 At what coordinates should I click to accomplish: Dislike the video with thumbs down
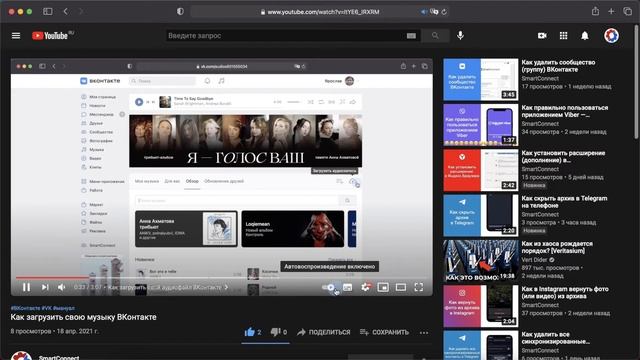click(x=276, y=332)
